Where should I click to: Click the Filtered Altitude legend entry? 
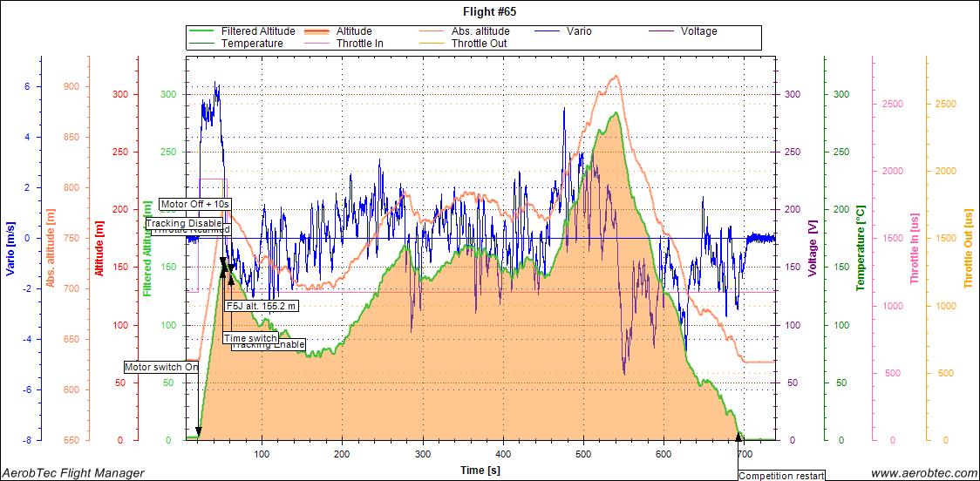click(x=258, y=31)
